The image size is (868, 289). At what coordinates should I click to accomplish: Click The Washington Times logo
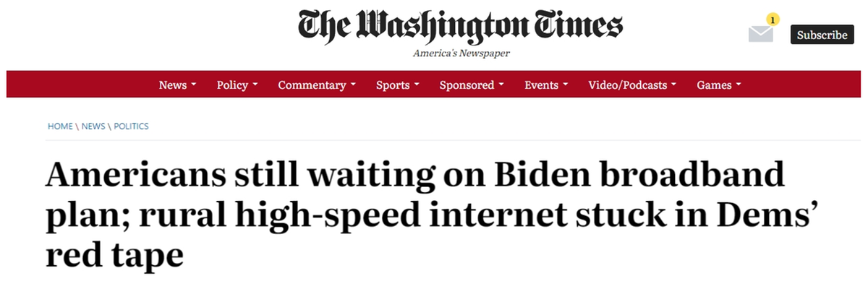click(x=460, y=27)
